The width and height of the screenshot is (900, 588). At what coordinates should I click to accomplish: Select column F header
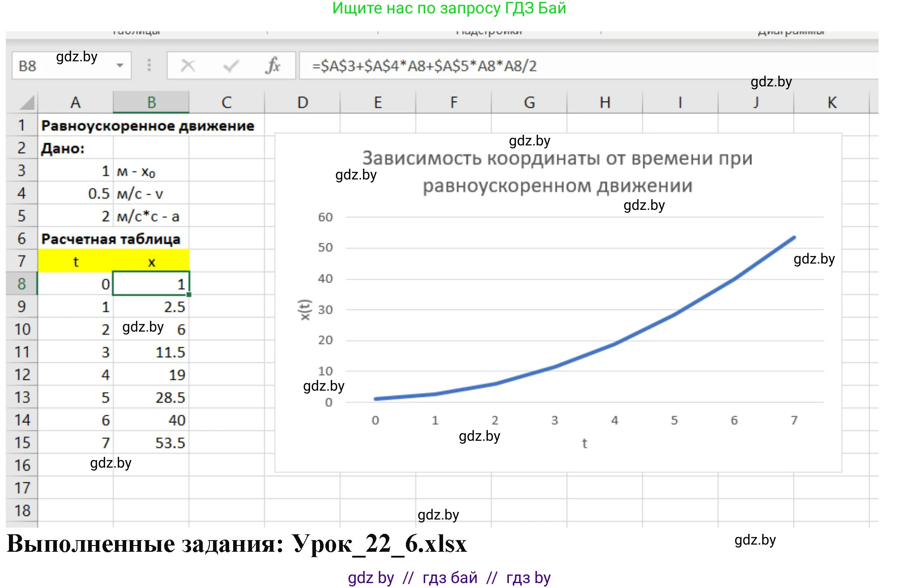click(454, 102)
